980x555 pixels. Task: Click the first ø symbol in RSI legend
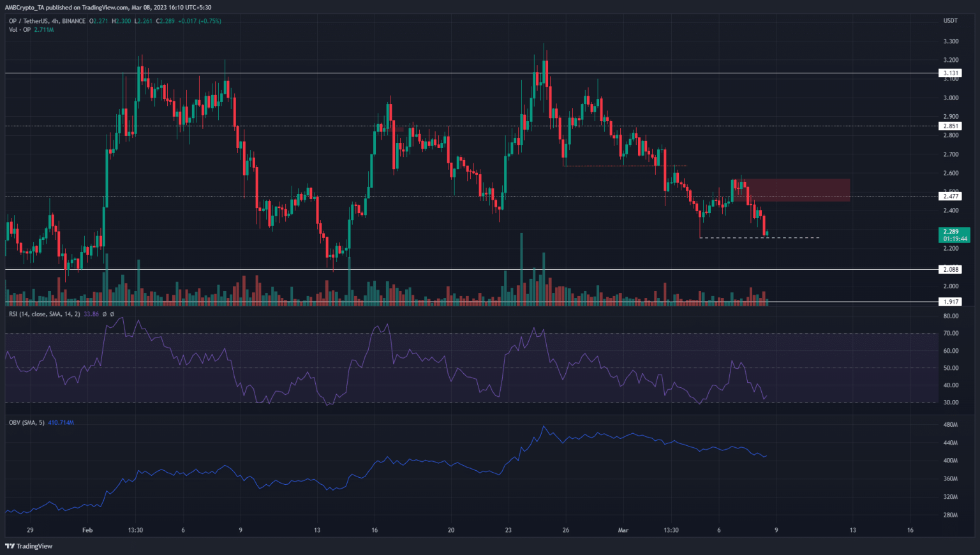coord(105,314)
